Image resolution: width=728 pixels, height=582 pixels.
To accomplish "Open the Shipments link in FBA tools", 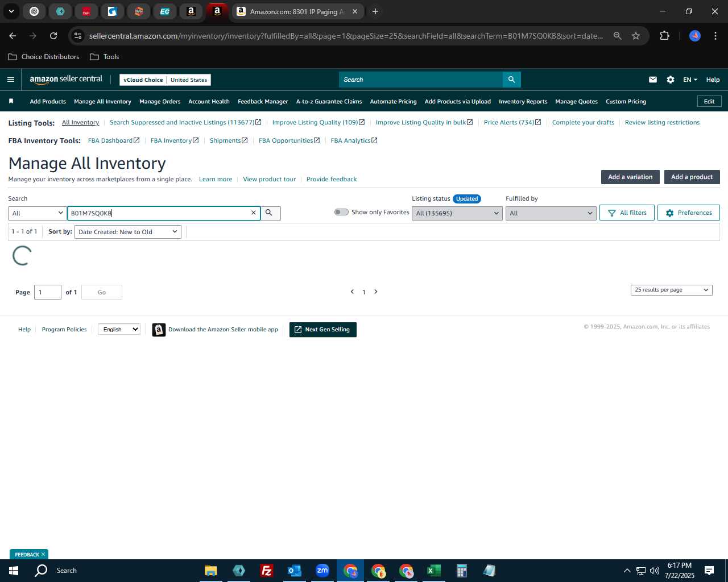I will pos(228,140).
